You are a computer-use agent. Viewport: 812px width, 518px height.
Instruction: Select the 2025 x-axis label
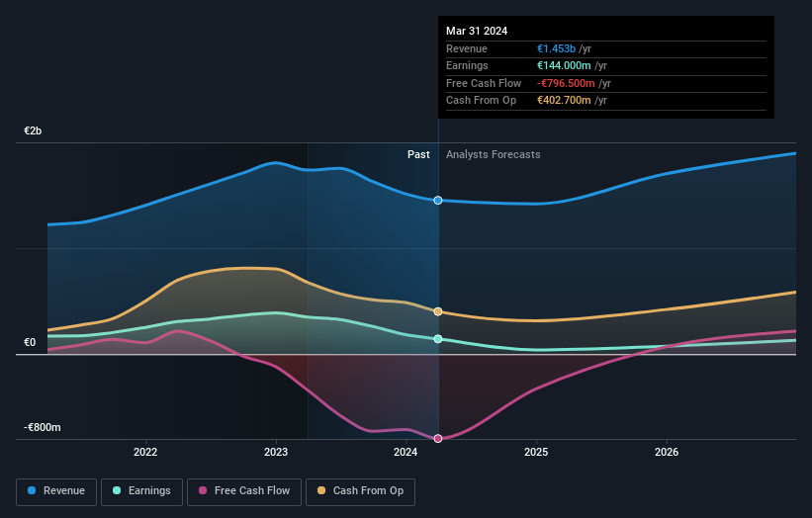tap(536, 452)
